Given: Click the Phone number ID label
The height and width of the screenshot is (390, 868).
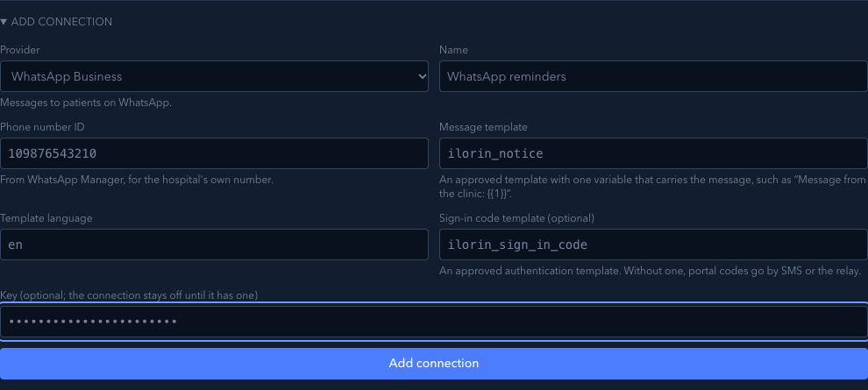Looking at the screenshot, I should [42, 127].
